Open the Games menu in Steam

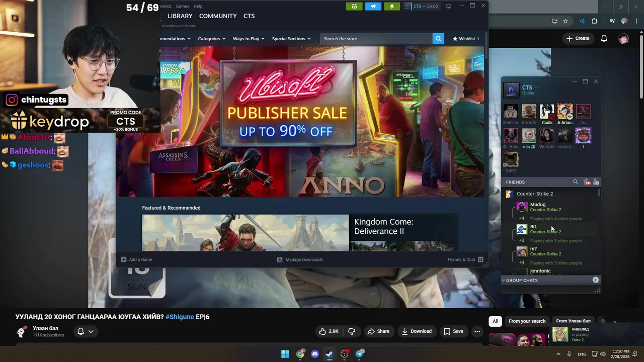183,6
